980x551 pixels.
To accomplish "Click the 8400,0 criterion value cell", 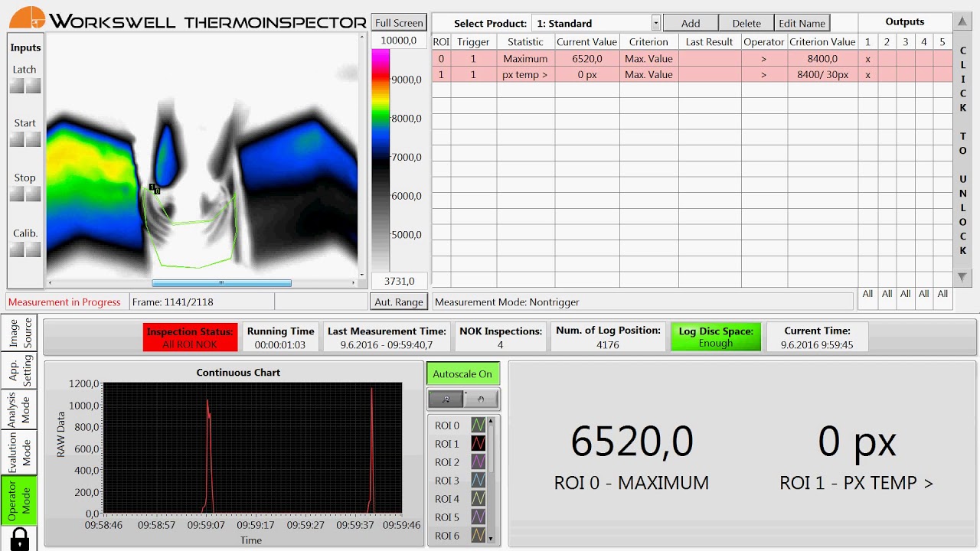I will (823, 59).
